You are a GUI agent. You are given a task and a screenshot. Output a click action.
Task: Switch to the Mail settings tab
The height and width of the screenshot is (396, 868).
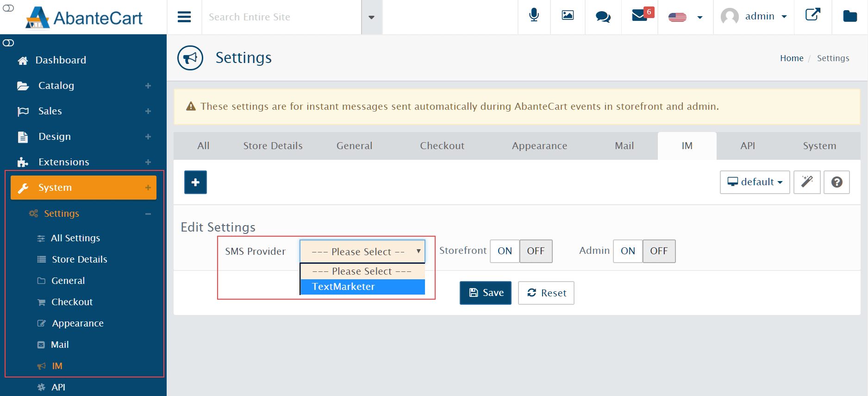tap(624, 146)
